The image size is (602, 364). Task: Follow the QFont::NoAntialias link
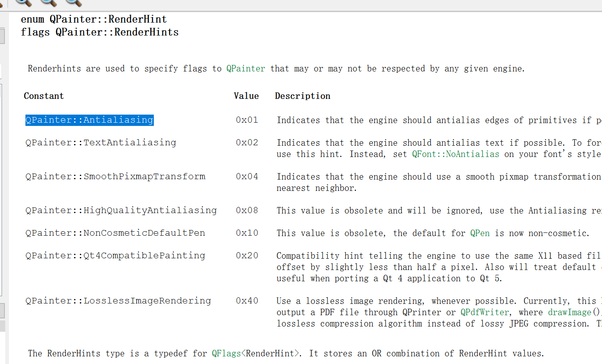pyautogui.click(x=455, y=154)
